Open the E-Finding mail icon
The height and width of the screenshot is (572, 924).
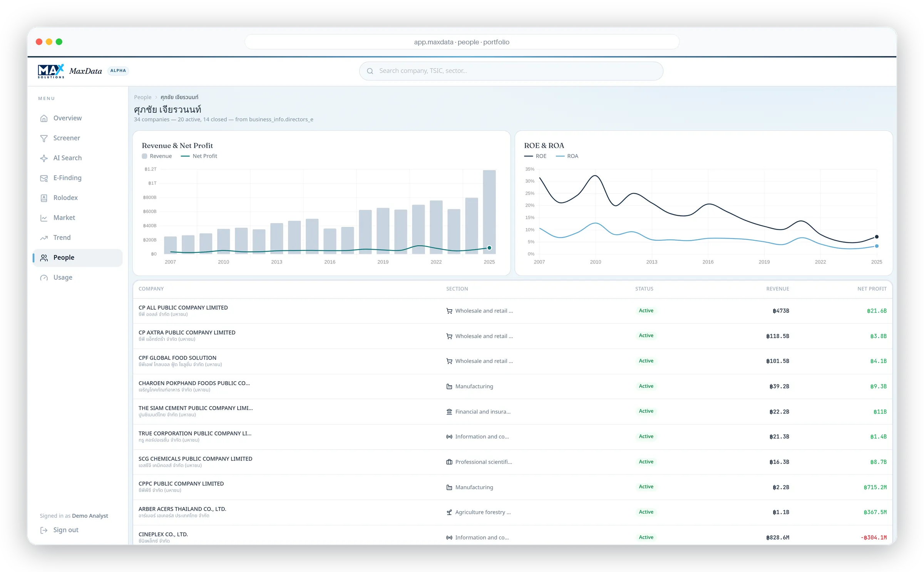(44, 178)
